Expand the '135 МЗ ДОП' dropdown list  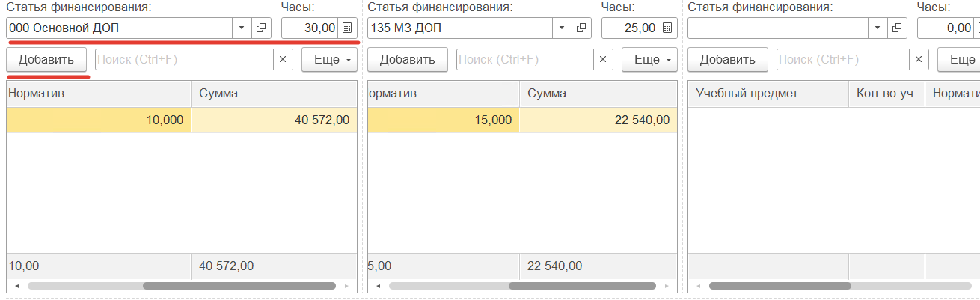click(x=563, y=28)
